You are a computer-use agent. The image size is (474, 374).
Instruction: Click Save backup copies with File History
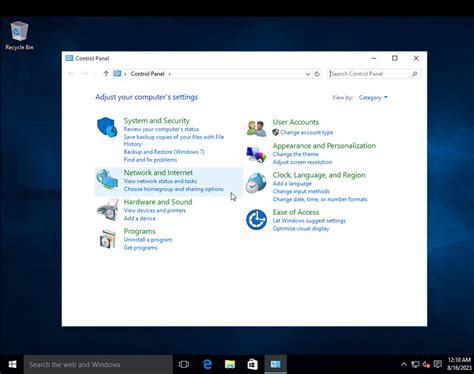[174, 140]
